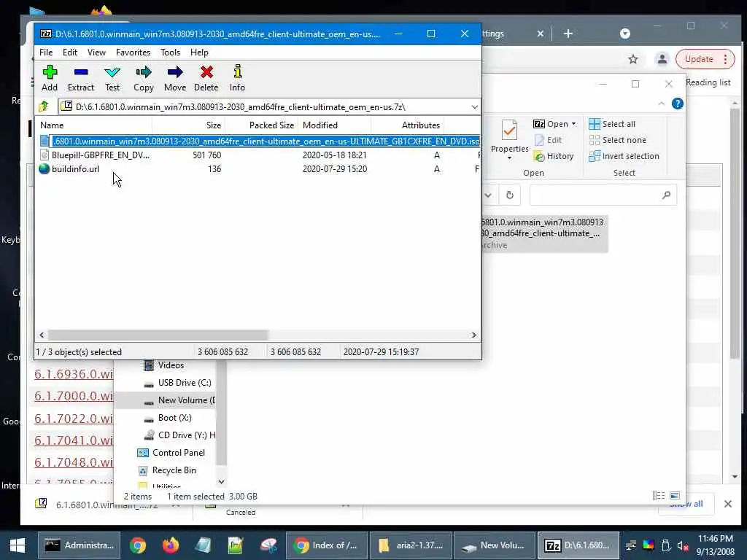Go up one folder level in 7-Zip
The image size is (747, 560).
tap(44, 106)
